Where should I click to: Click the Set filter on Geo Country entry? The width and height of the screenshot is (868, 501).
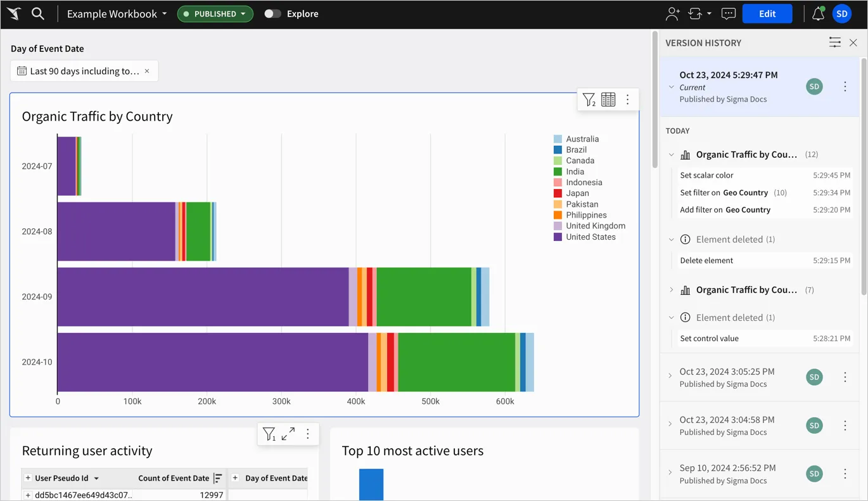[765, 192]
